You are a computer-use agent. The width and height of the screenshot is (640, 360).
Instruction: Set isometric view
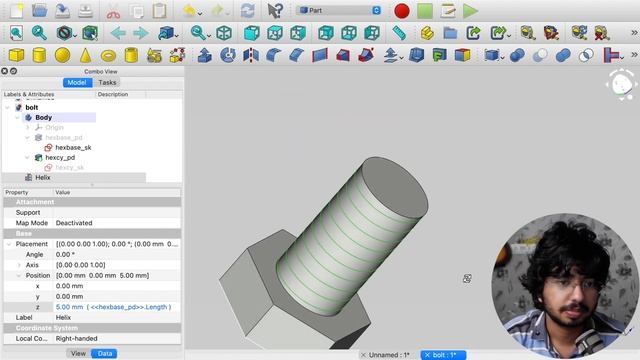224,33
